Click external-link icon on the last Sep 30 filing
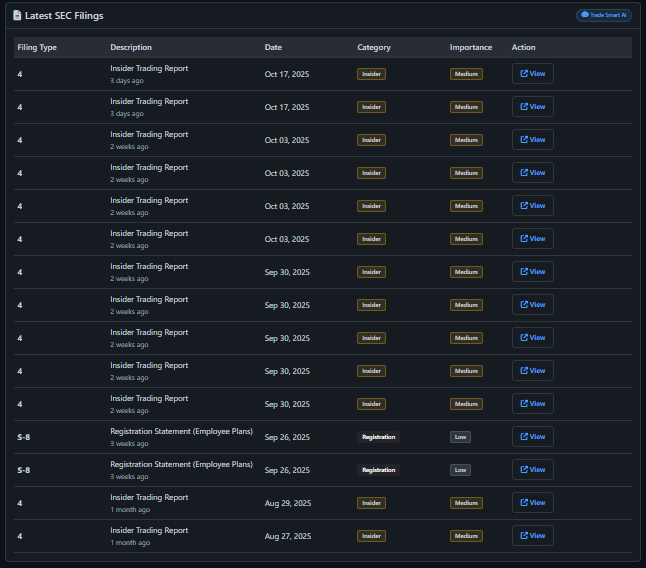646x568 pixels. 524,404
